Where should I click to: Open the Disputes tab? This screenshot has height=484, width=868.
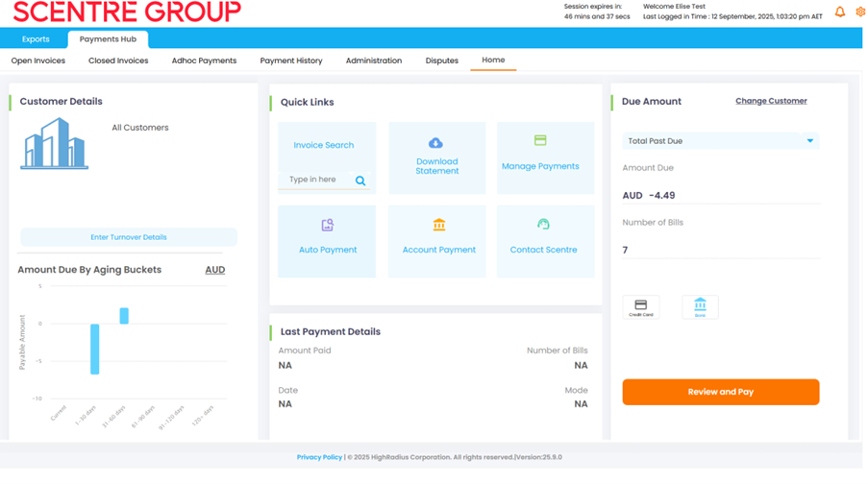coord(442,60)
